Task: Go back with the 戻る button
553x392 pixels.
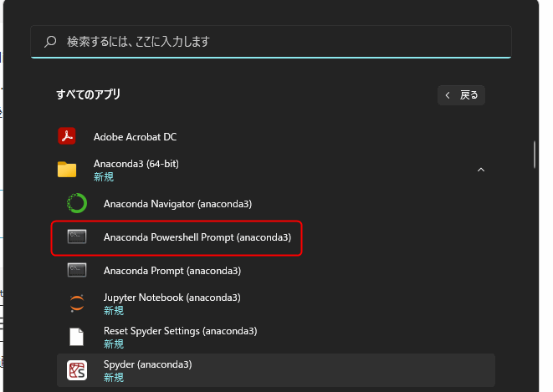Action: click(x=461, y=95)
